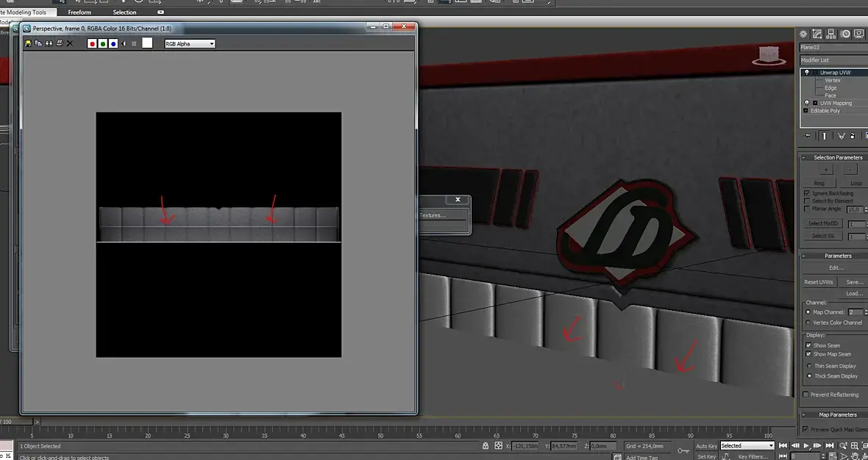Click the Edit... button in Parameters
The image size is (868, 460).
(836, 267)
